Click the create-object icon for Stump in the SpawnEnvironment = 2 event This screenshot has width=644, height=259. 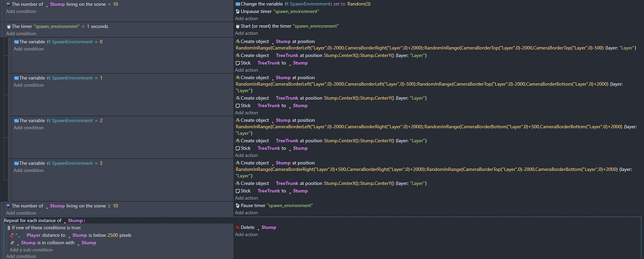(x=238, y=120)
